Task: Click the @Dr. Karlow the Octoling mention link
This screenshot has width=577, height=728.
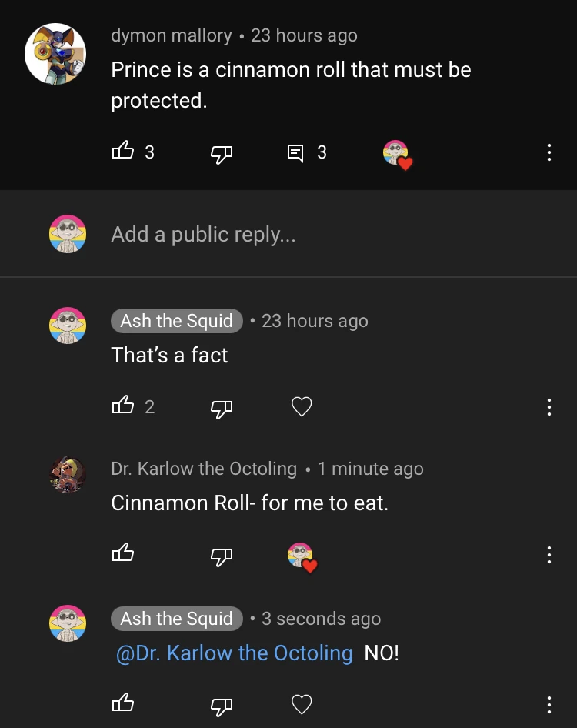Action: point(234,653)
